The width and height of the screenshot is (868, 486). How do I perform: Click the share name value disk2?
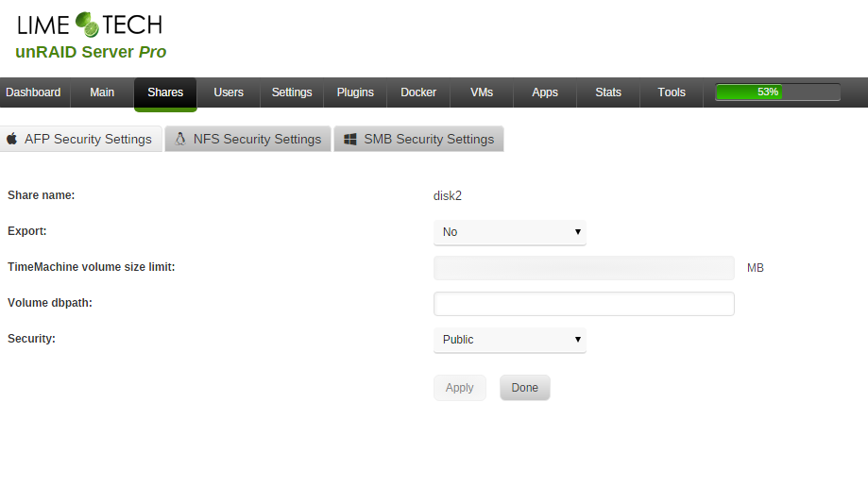coord(448,195)
